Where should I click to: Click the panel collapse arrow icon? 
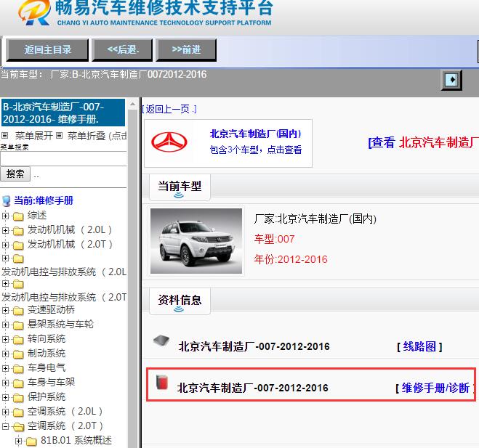pyautogui.click(x=451, y=81)
